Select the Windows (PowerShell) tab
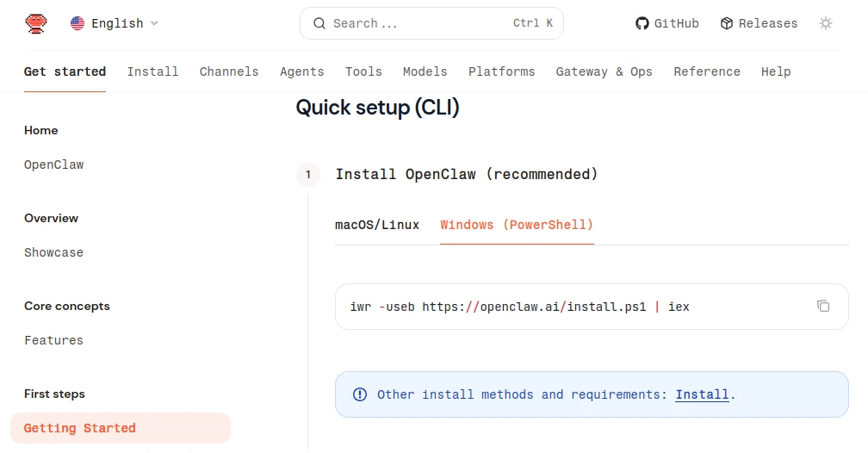868x453 pixels. coord(517,225)
